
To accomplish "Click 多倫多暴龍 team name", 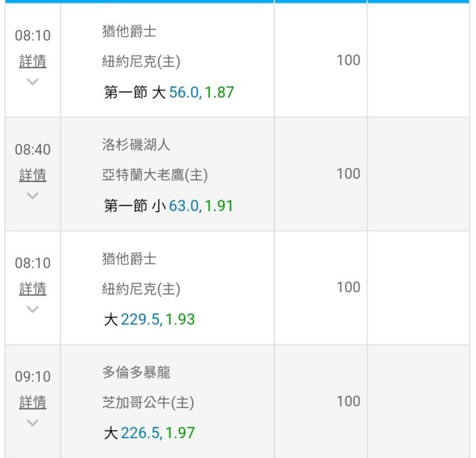I will click(x=136, y=372).
